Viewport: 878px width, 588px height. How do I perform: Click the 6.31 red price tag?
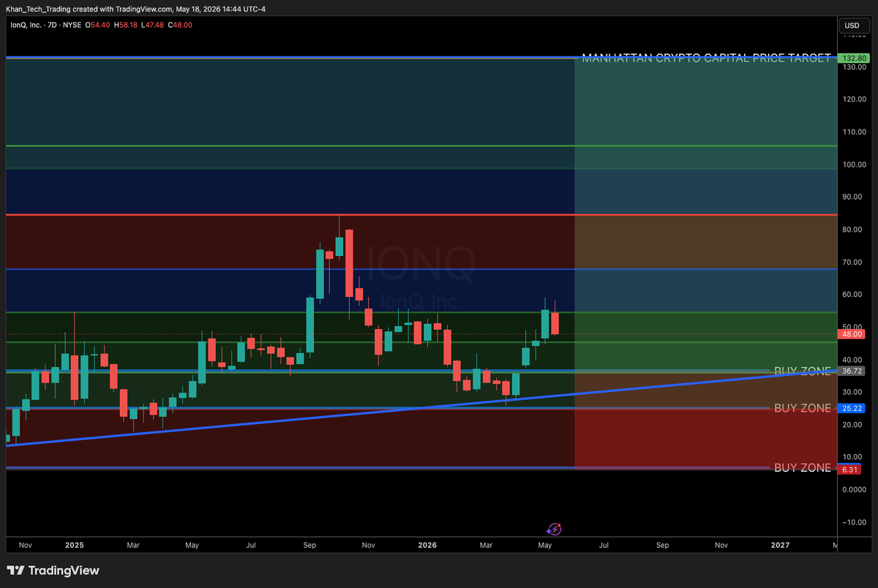point(851,469)
